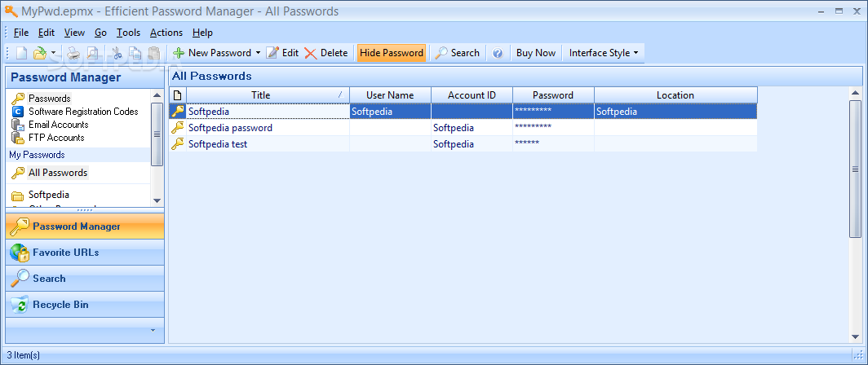Click the Print Preview icon
This screenshot has width=868, height=365.
[92, 53]
